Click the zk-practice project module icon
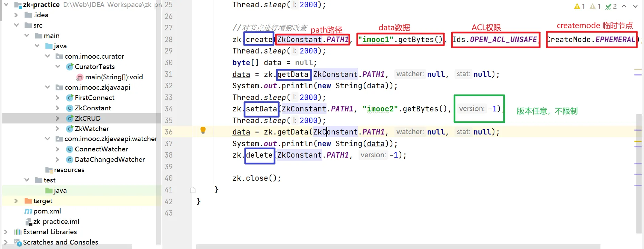 tap(18, 5)
